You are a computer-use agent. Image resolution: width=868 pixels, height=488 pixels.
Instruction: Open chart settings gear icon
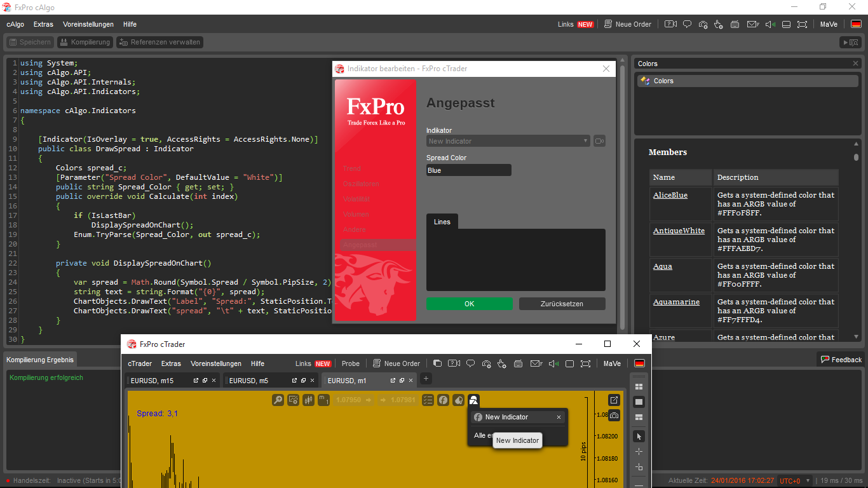click(x=293, y=400)
